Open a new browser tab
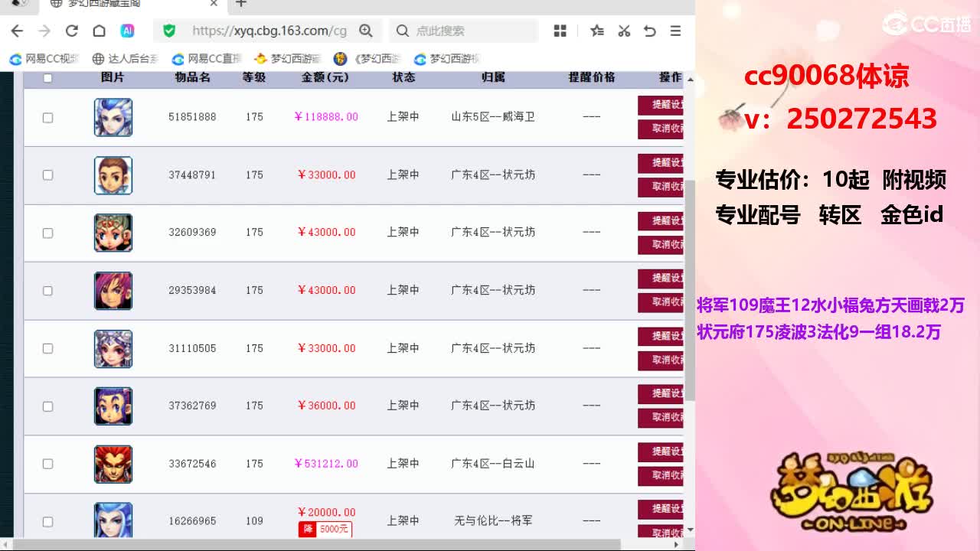This screenshot has height=551, width=980. pos(241,4)
